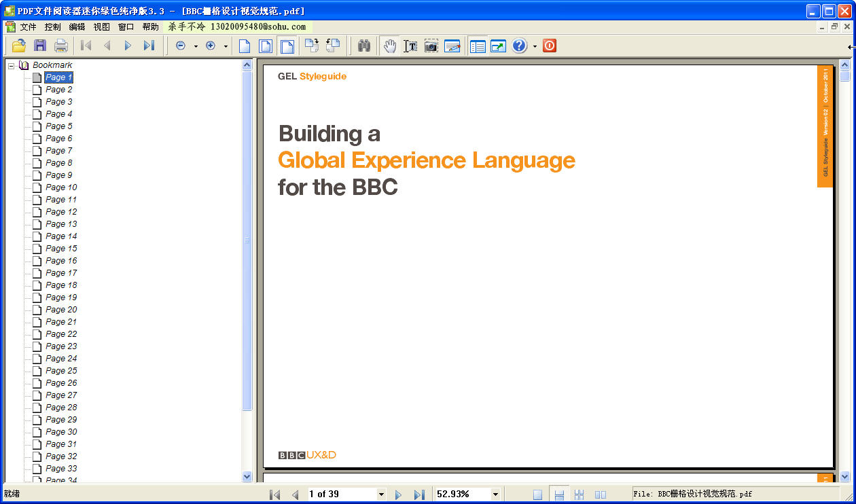This screenshot has height=504, width=856.
Task: Collapse the Bookmark tree root
Action: point(12,65)
